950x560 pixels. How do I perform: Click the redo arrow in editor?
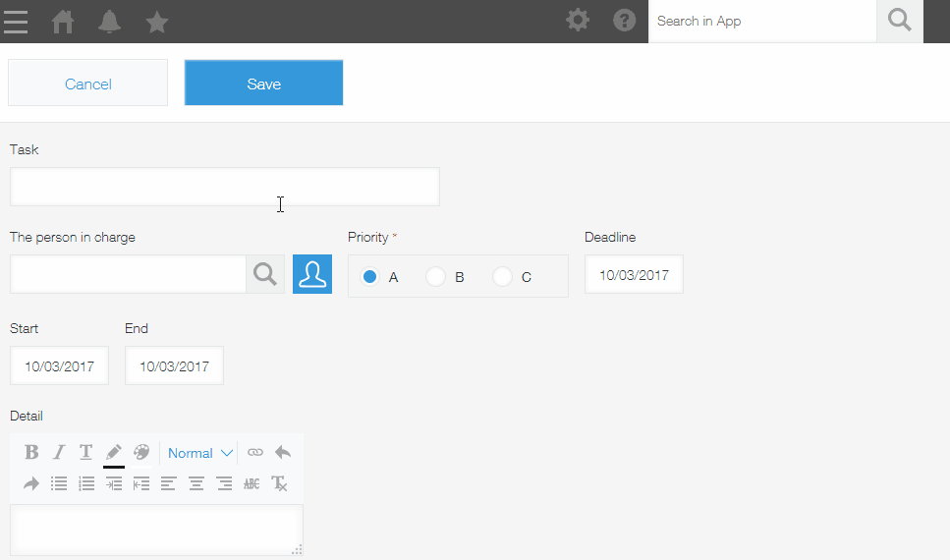31,483
